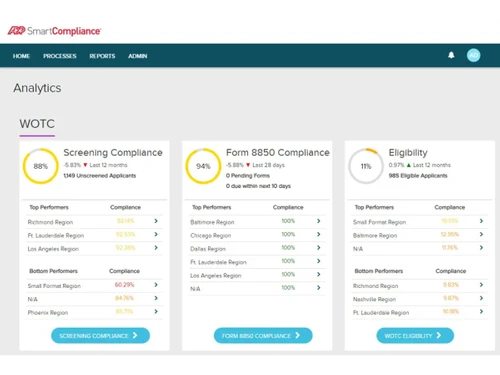Open Small Format Region chevron in Eligibility
Screen dimensions: 500x375
[x=481, y=221]
